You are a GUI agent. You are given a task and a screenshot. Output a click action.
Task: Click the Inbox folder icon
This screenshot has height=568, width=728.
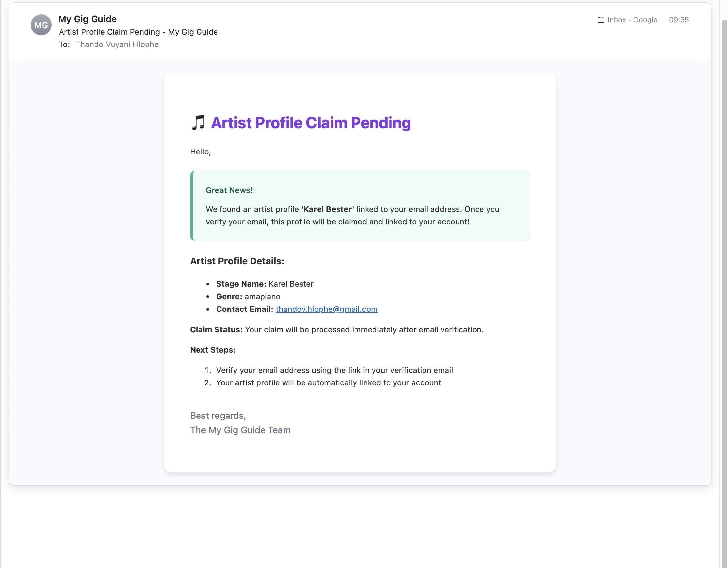601,20
